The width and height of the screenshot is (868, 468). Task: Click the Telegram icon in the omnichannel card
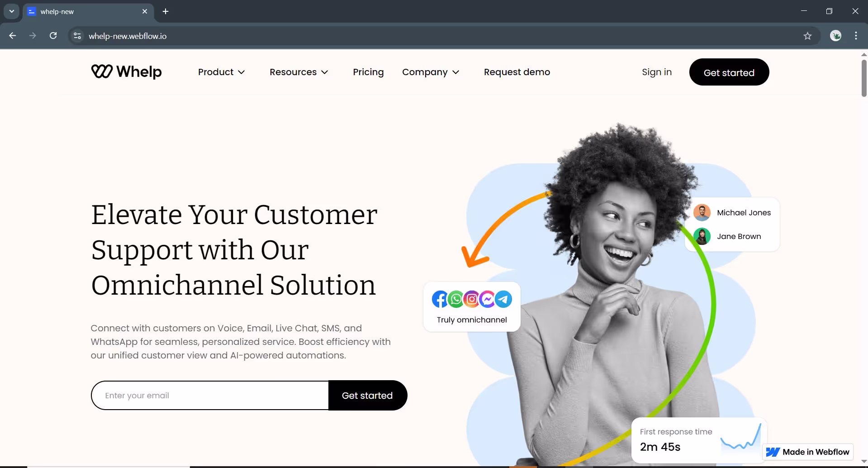tap(504, 299)
